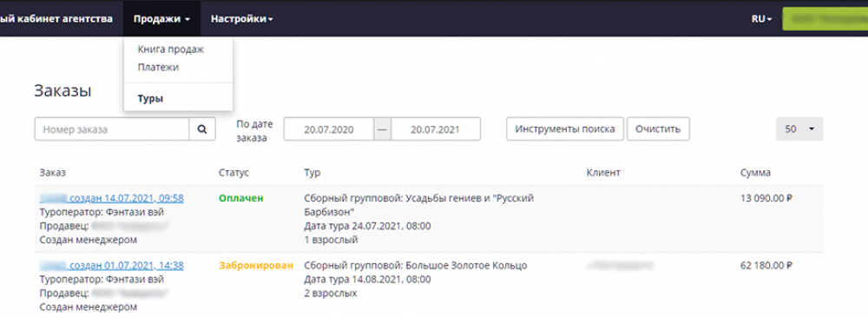Open the Продажи menu
Image resolution: width=868 pixels, height=318 pixels.
(162, 18)
